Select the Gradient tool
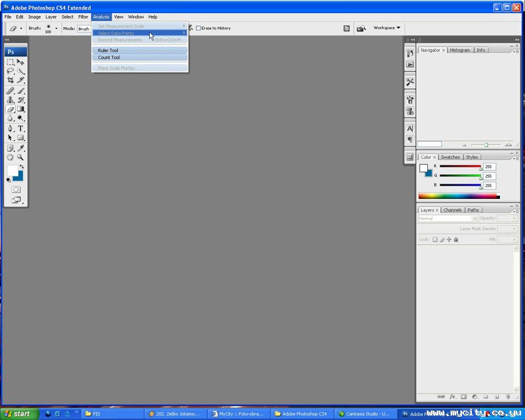The width and height of the screenshot is (525, 420). [21, 109]
